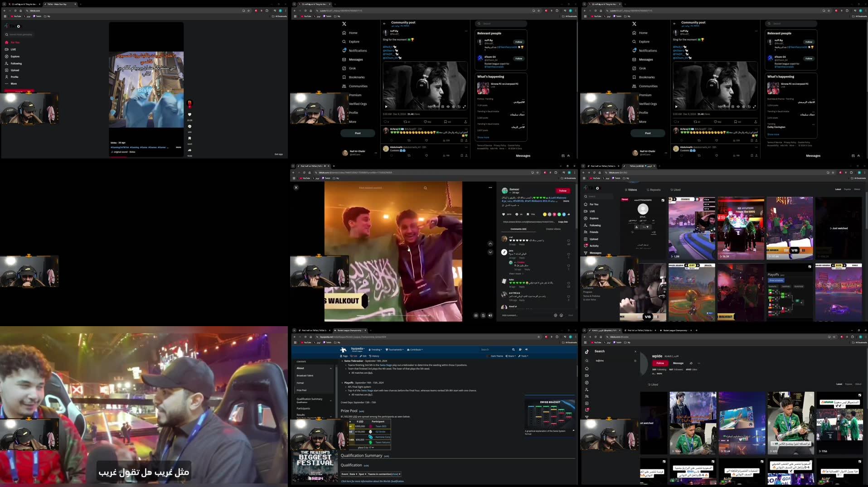The width and height of the screenshot is (868, 487).
Task: Save the Bivlex feed video with bookmark icon
Action: 189,138
